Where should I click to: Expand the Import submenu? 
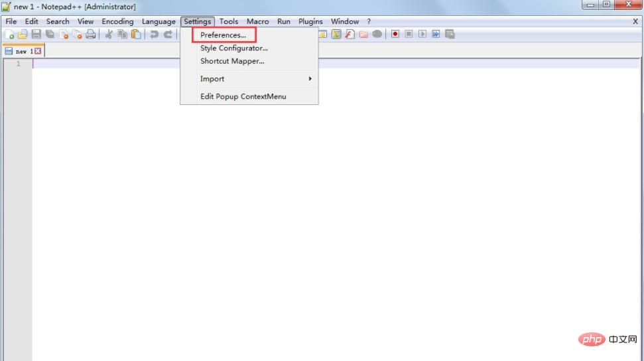pyautogui.click(x=249, y=78)
